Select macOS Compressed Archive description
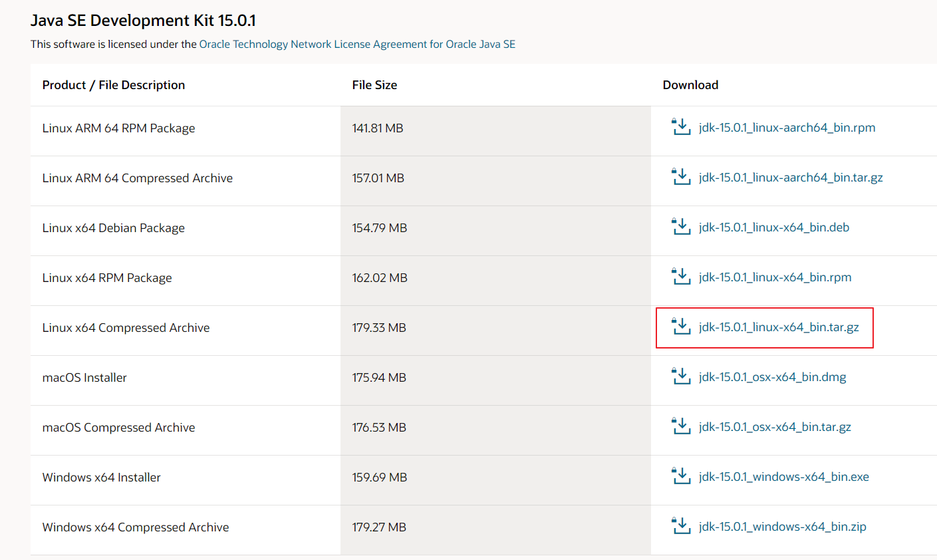Viewport: 937px width, 560px height. point(118,428)
